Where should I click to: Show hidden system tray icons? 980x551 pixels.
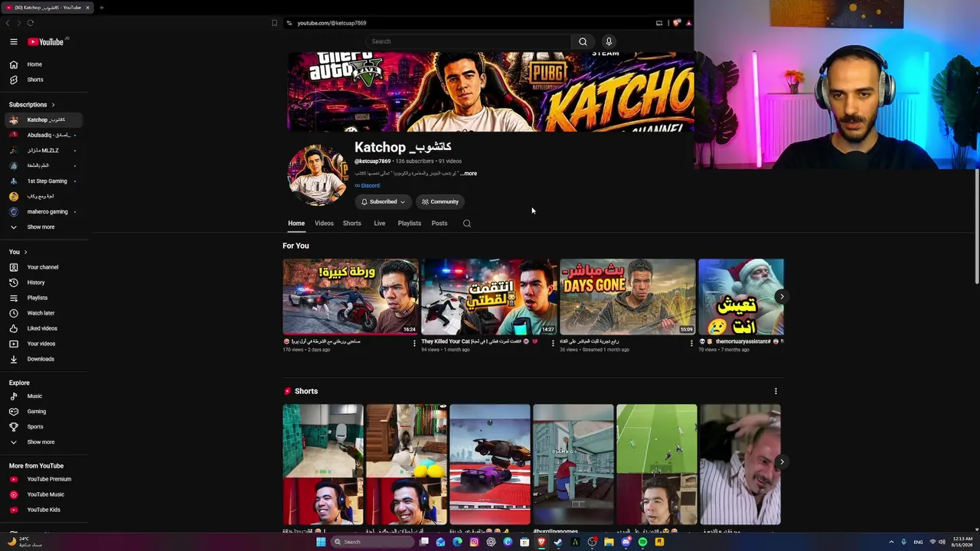tap(891, 542)
